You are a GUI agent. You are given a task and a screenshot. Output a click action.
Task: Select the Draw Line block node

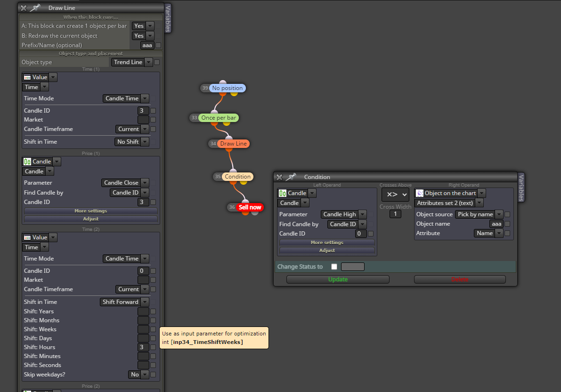pyautogui.click(x=233, y=144)
